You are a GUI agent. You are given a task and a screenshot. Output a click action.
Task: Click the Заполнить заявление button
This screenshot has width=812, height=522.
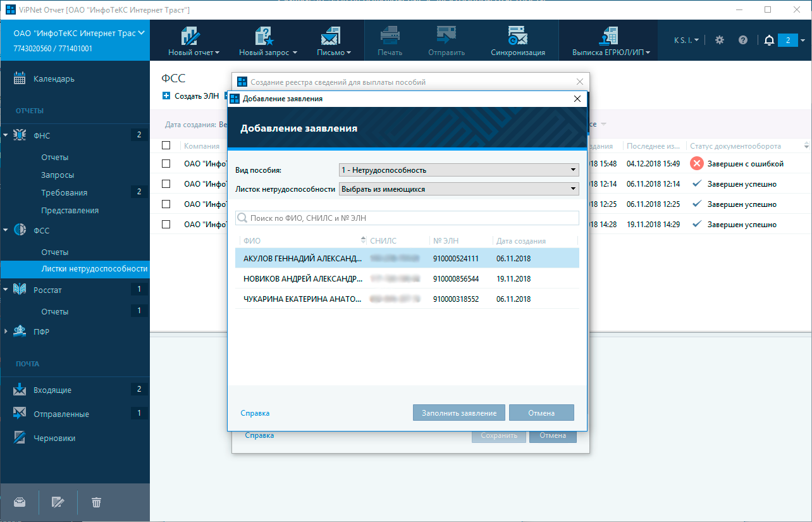click(x=459, y=413)
